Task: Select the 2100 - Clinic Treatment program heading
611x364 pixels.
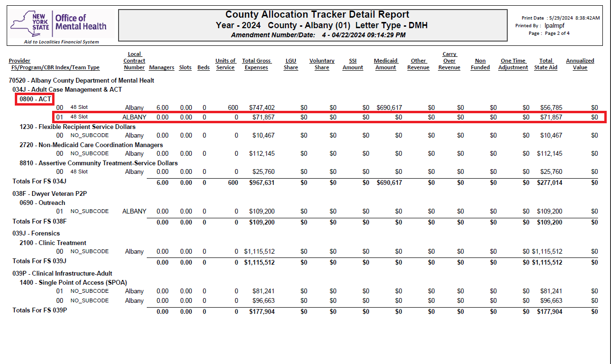Action: [x=53, y=243]
